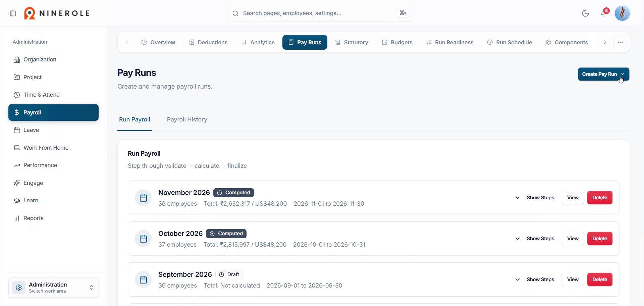This screenshot has height=306, width=644.
Task: Switch to the Payroll History tab
Action: (x=187, y=119)
